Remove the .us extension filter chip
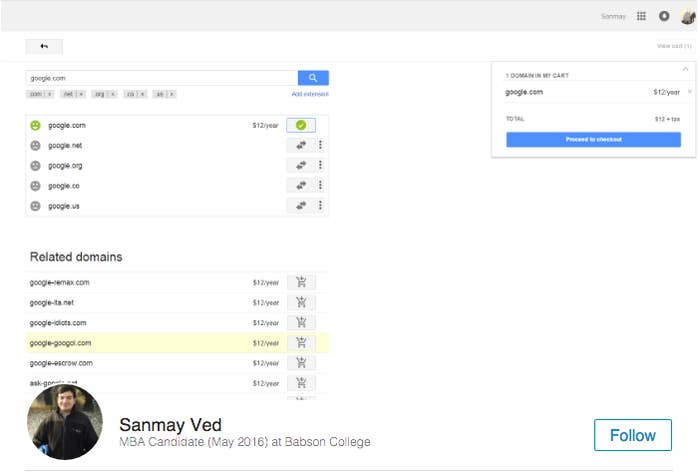The width and height of the screenshot is (700, 472). [x=171, y=94]
